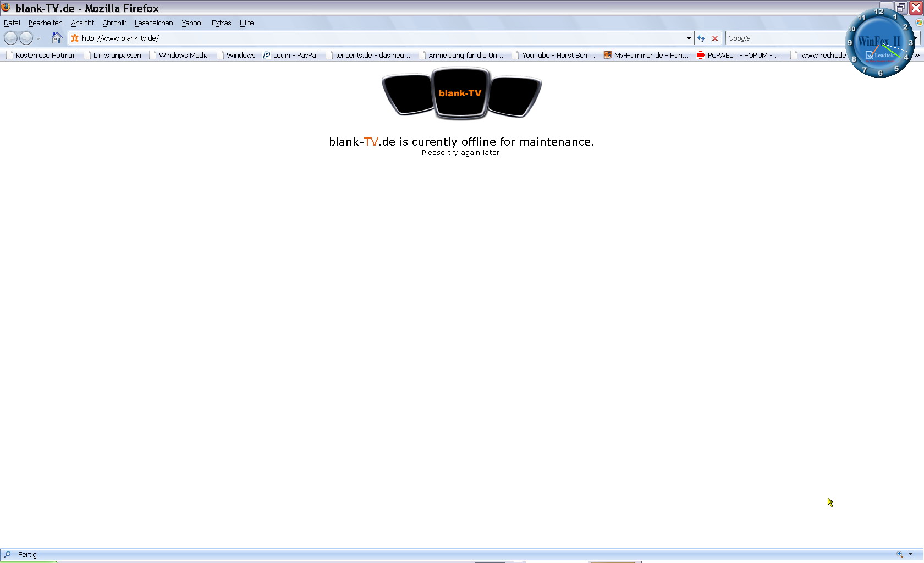Open the tencents.de bookmark

[368, 55]
